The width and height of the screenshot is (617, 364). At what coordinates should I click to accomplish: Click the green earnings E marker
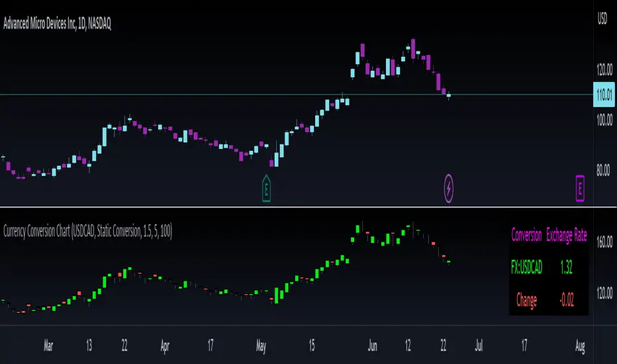tap(266, 189)
